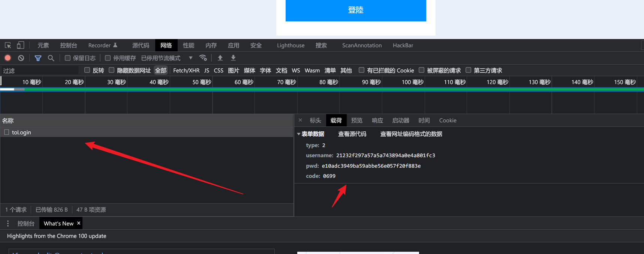Filter by 全部 request type
The width and height of the screenshot is (644, 254).
point(161,71)
